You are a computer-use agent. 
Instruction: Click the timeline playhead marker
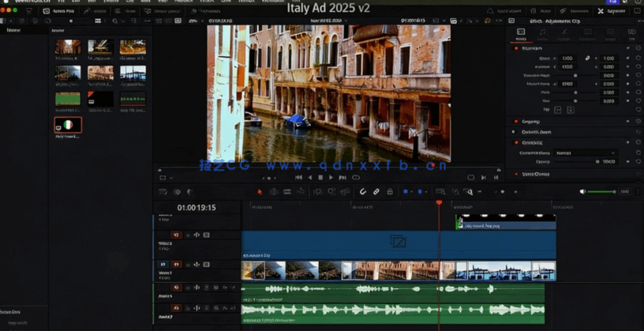439,203
